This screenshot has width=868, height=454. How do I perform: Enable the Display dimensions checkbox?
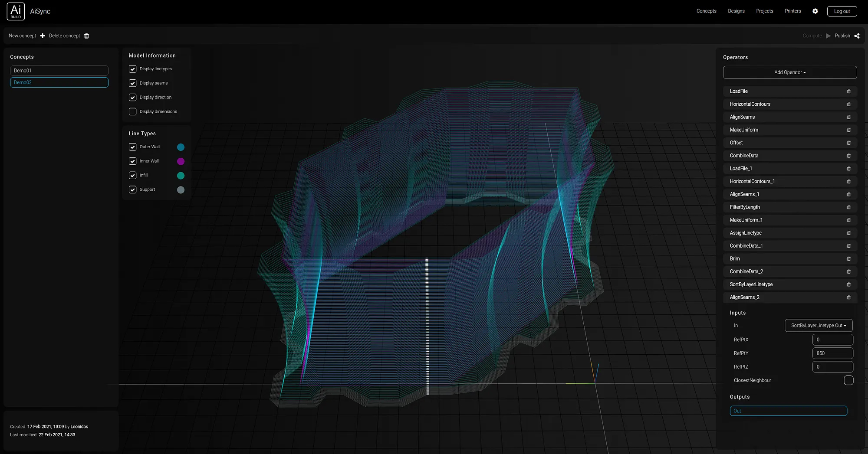point(132,111)
